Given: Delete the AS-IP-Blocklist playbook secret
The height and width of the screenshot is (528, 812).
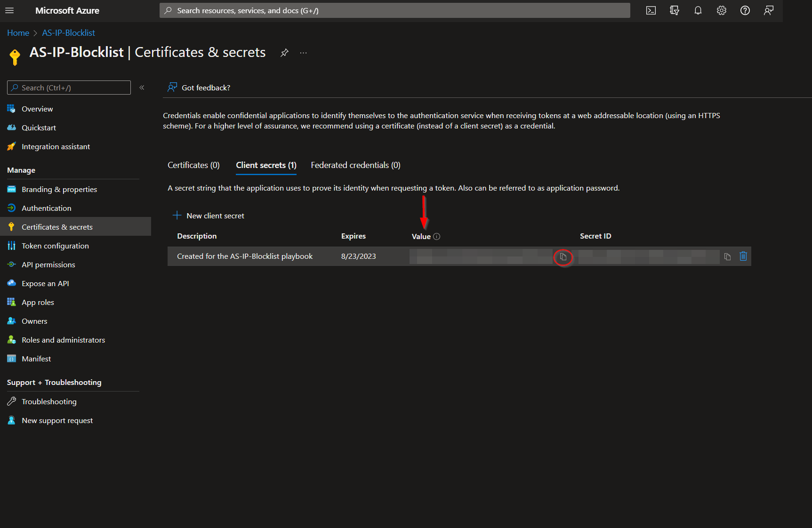Looking at the screenshot, I should coord(743,256).
